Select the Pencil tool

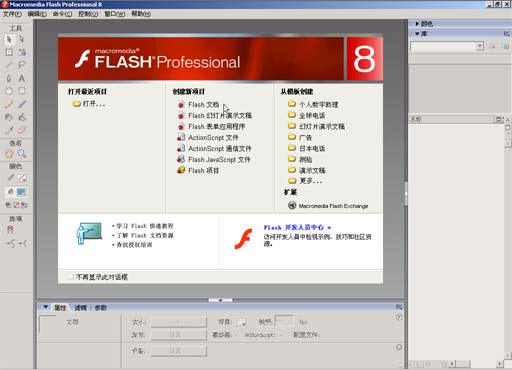point(9,104)
